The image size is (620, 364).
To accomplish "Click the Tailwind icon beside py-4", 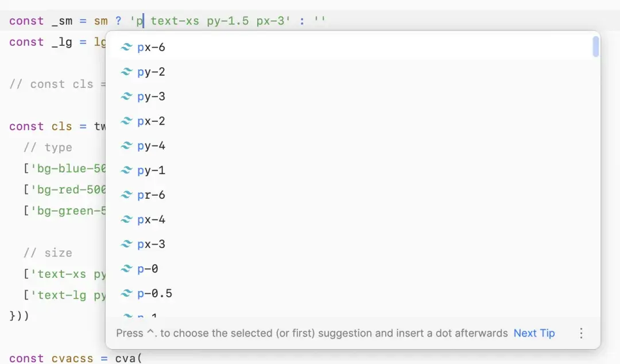I will (x=126, y=146).
